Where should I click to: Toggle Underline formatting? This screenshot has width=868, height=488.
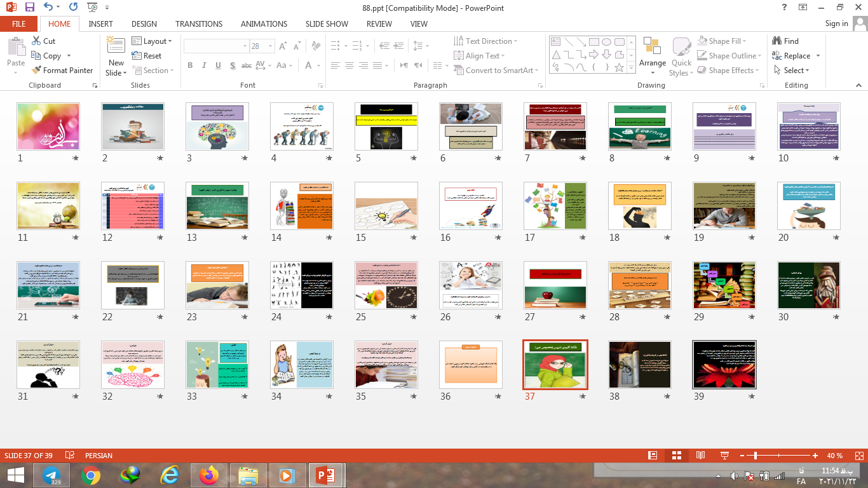[x=218, y=65]
